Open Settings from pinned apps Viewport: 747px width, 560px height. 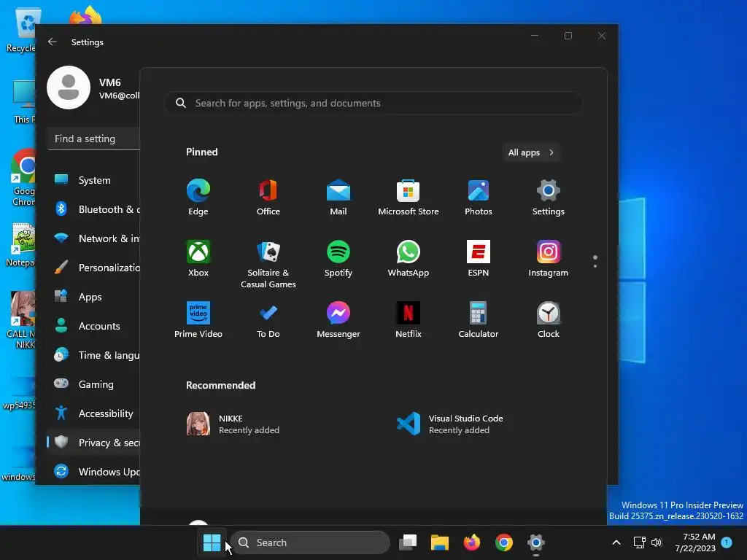[x=549, y=197]
